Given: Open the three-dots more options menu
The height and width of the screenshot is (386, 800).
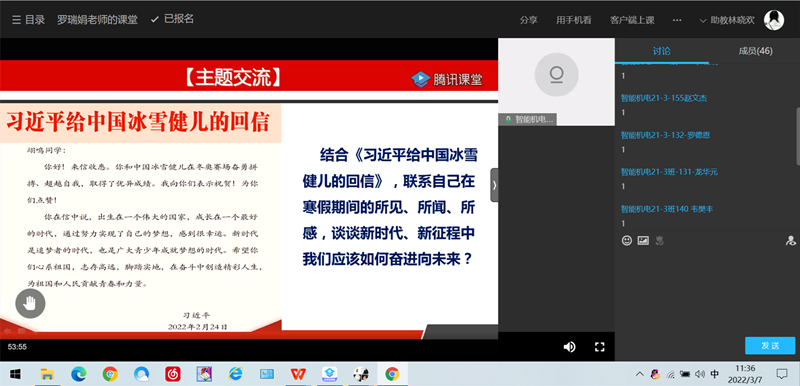Looking at the screenshot, I should pos(677,20).
